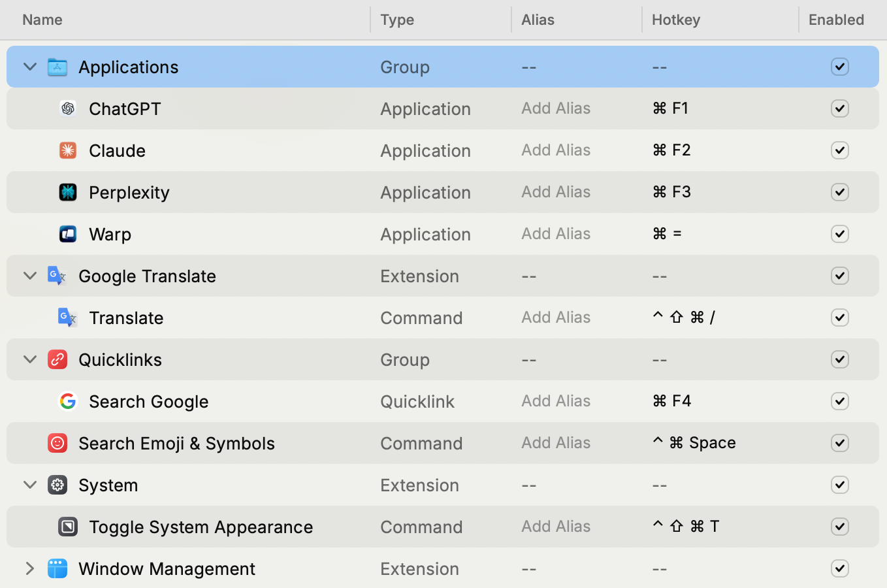Edit the Perplexity hotkey ⌘ F3

671,192
